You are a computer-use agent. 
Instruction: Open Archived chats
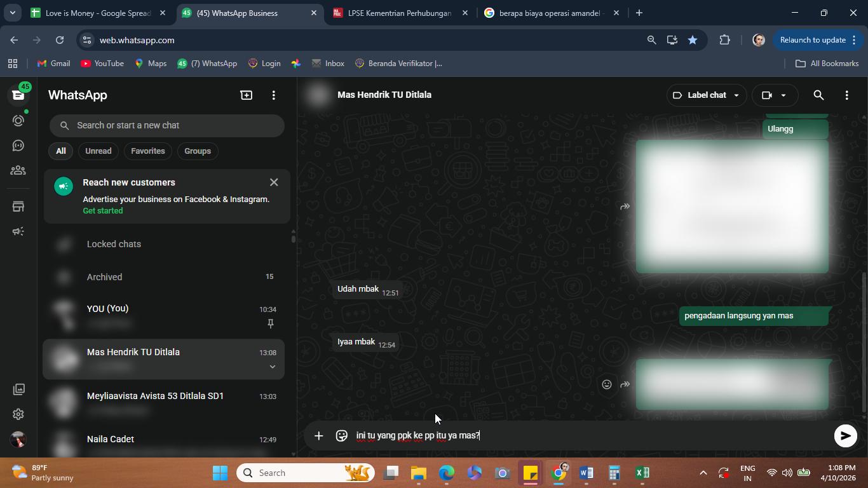[164, 277]
